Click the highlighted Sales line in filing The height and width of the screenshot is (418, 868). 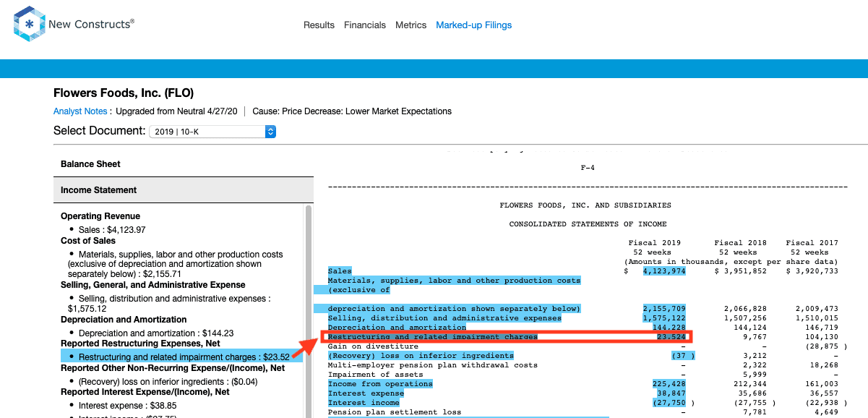340,271
